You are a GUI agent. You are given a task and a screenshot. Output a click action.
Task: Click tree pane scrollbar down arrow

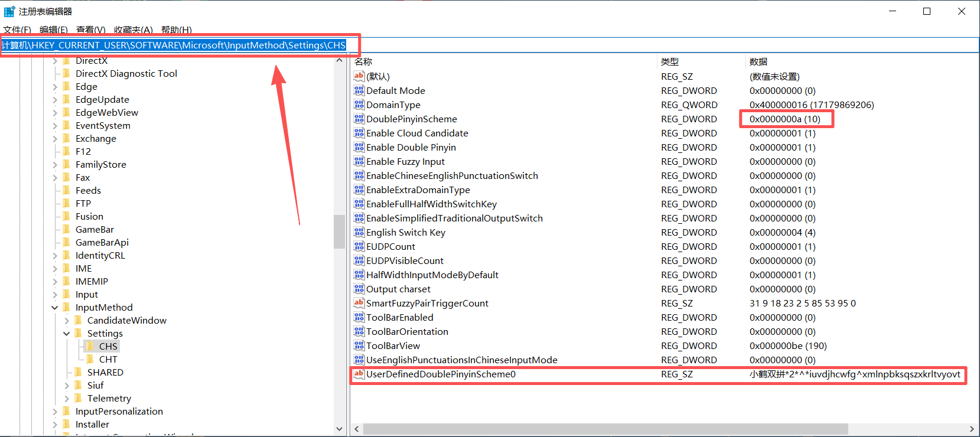tap(339, 429)
